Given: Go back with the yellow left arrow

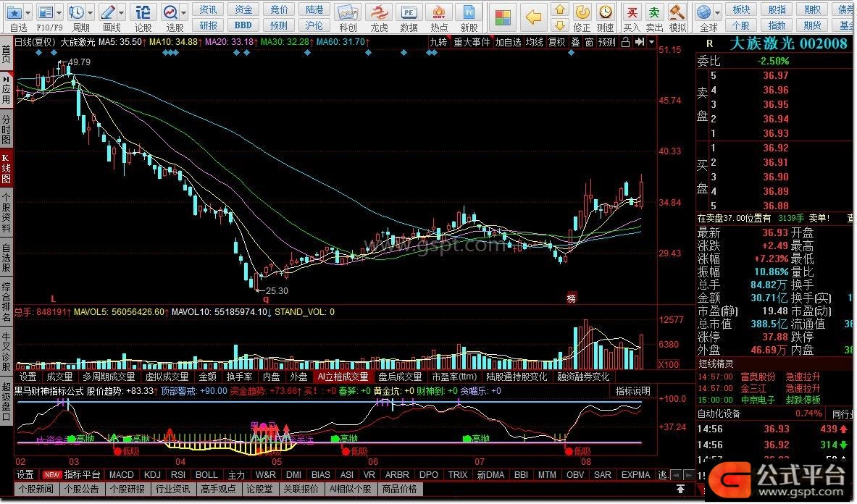Looking at the screenshot, I should pos(533,17).
